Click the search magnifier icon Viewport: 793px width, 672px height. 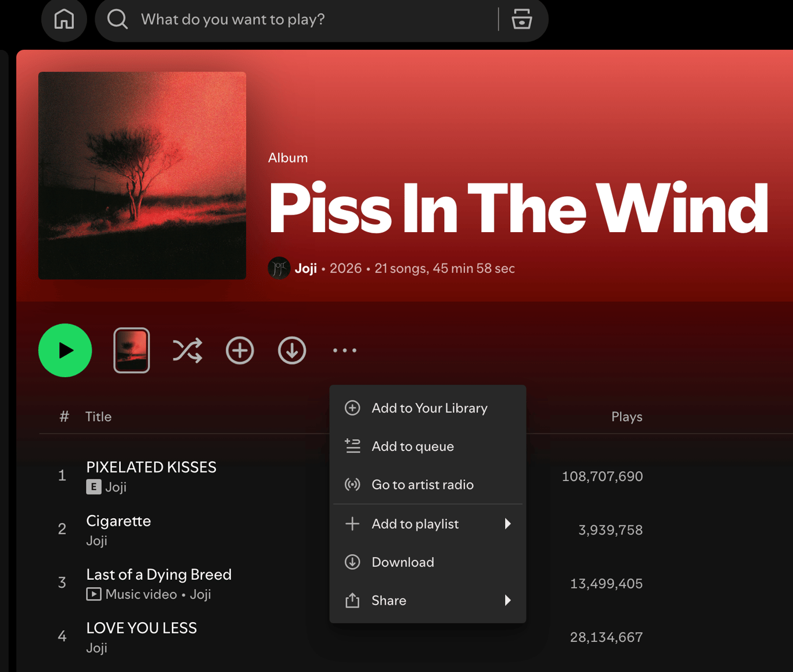tap(117, 19)
